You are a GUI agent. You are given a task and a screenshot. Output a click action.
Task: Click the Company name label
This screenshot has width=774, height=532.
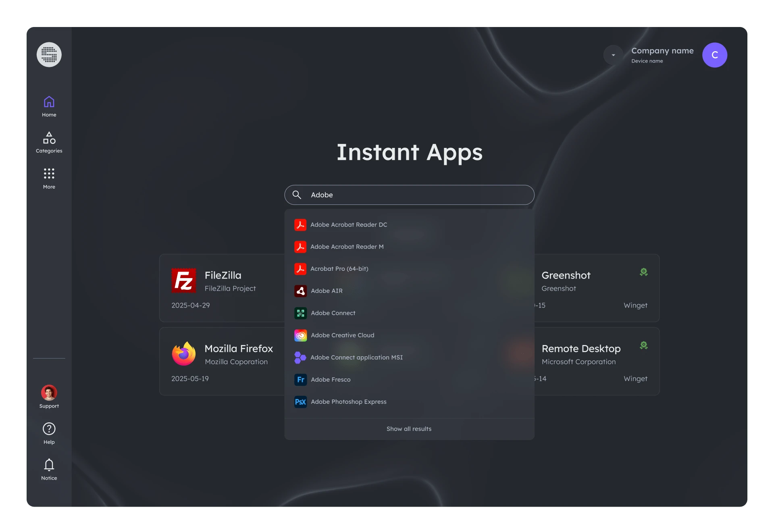tap(662, 51)
